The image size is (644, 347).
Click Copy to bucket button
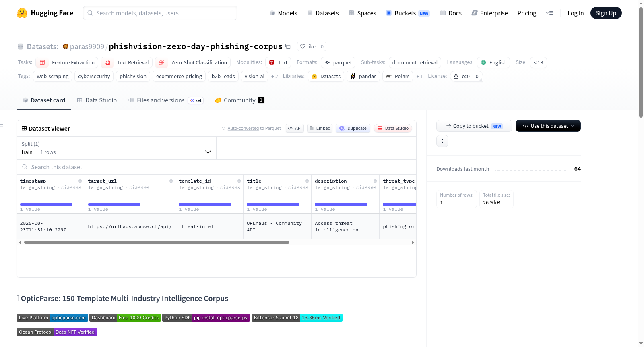click(x=474, y=126)
